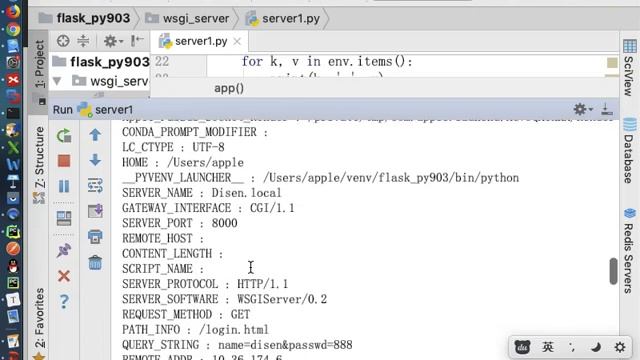Restore layout icon in Run panel

64,218
